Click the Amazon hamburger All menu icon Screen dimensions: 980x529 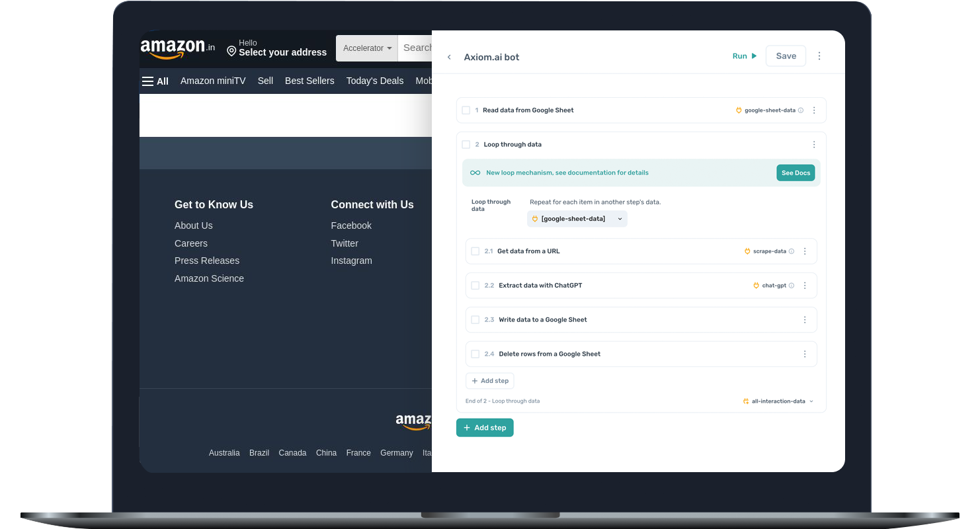(148, 81)
